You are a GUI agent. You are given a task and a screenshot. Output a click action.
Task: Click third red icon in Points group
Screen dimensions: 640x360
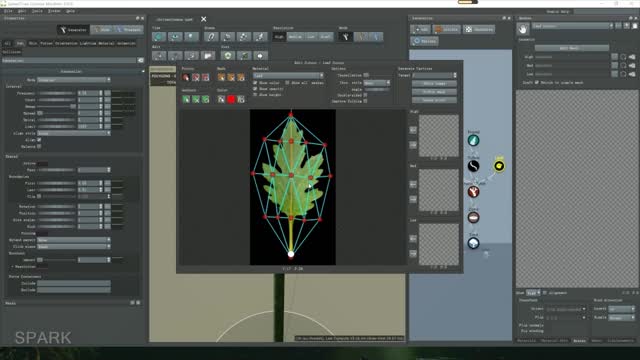(x=206, y=77)
